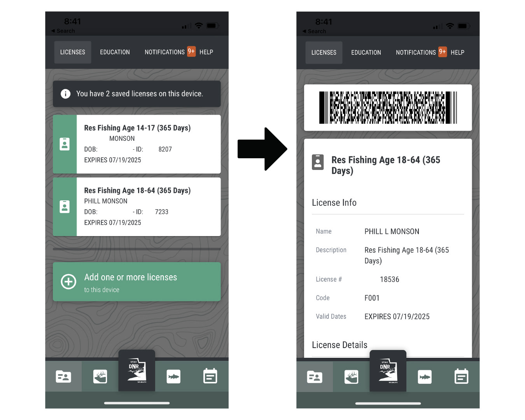Image resolution: width=525 pixels, height=420 pixels.
Task: Tap the plus circle icon on Add licenses
Action: 68,282
